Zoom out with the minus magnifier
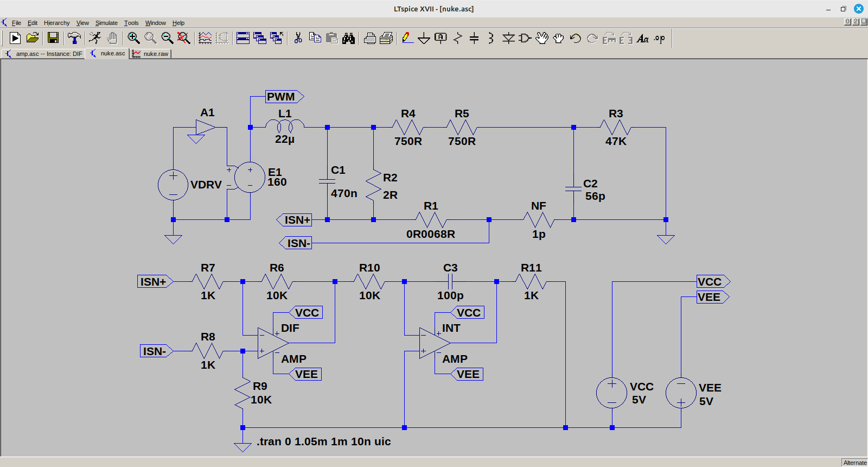Viewport: 868px width, 467px height. coord(167,38)
